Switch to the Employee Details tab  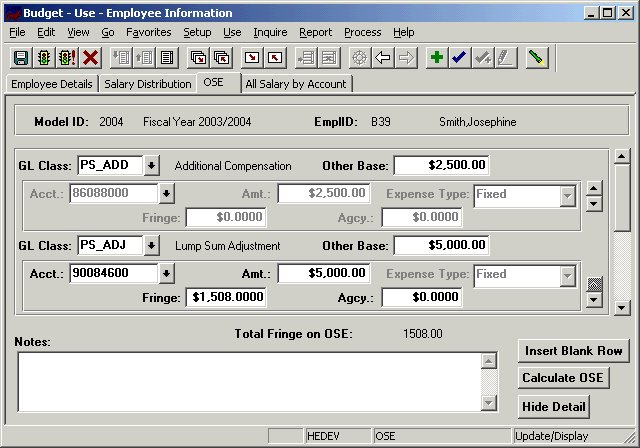click(51, 84)
